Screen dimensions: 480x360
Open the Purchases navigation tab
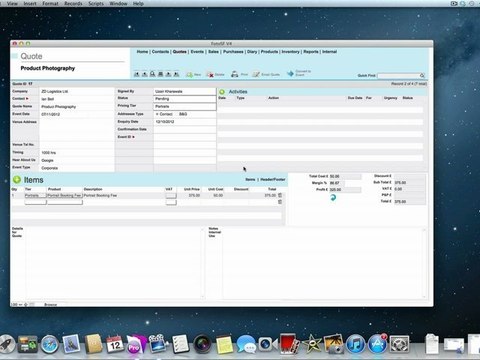tap(233, 52)
